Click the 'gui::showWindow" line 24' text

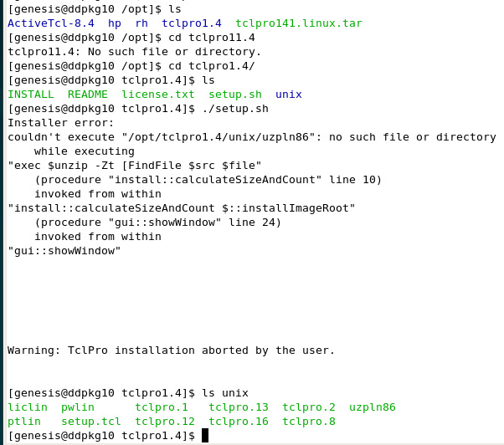(x=198, y=222)
